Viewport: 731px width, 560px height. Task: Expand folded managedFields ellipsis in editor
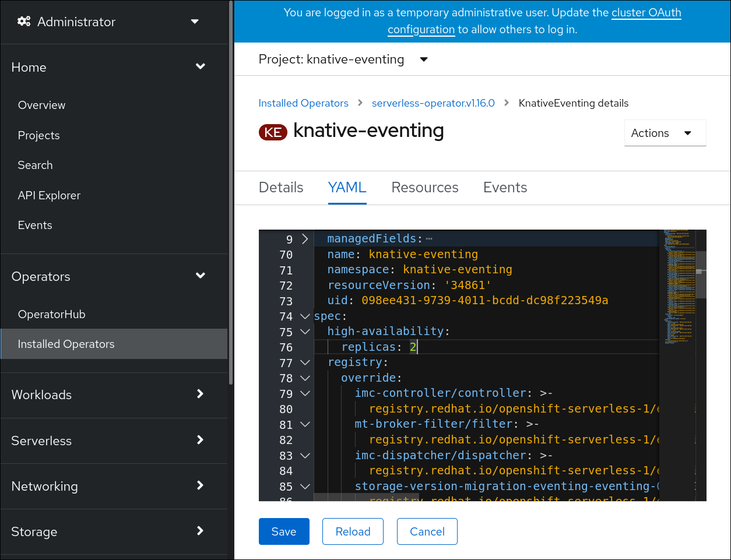[429, 239]
